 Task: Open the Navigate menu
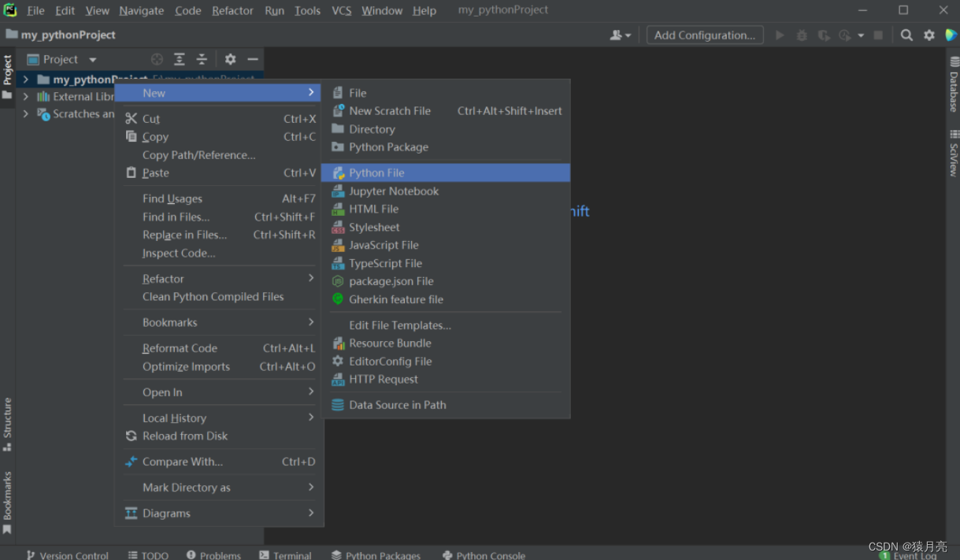coord(142,10)
